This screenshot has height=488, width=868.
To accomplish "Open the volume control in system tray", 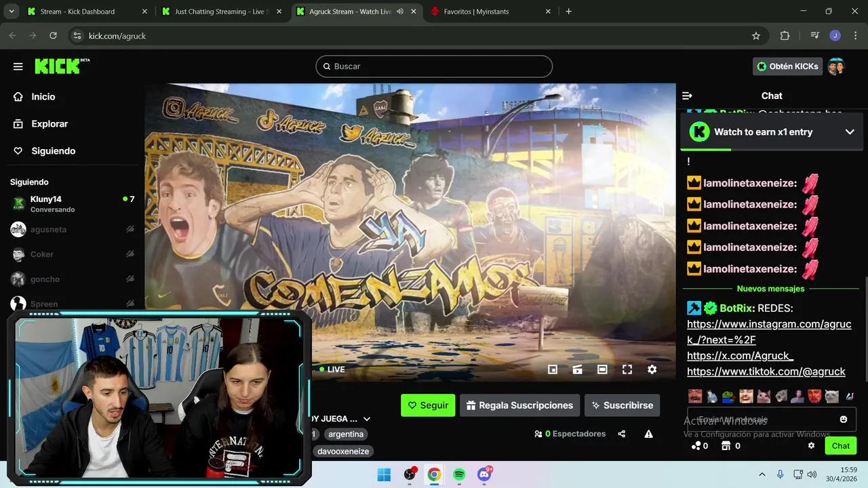I will 812,474.
